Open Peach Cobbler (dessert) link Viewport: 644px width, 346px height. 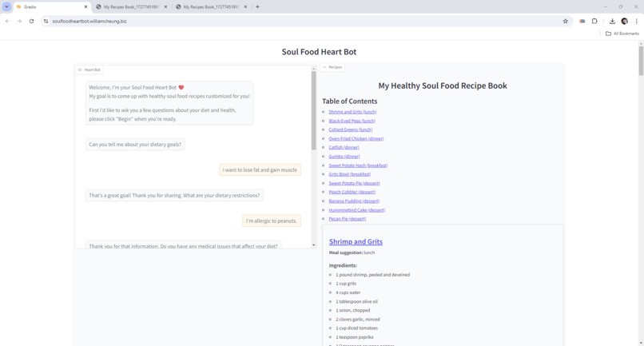[x=352, y=192]
